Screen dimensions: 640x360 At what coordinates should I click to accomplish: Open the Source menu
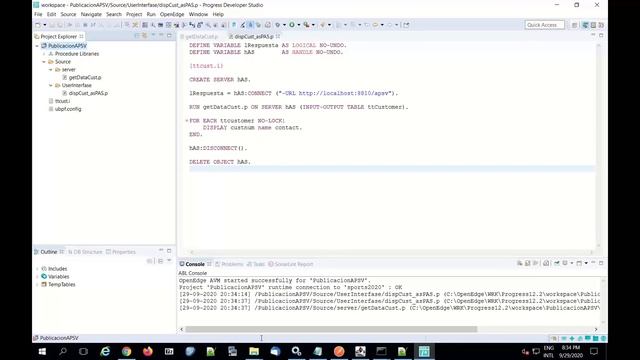click(68, 14)
